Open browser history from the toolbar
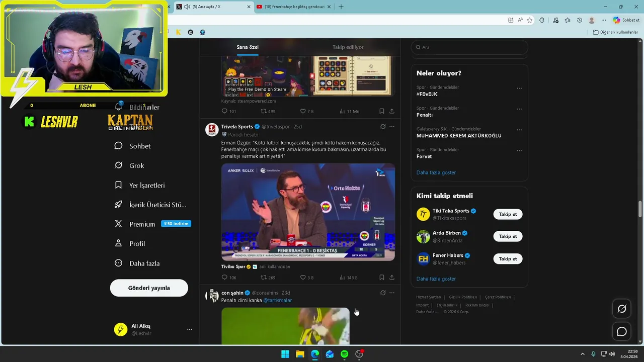 click(x=580, y=20)
